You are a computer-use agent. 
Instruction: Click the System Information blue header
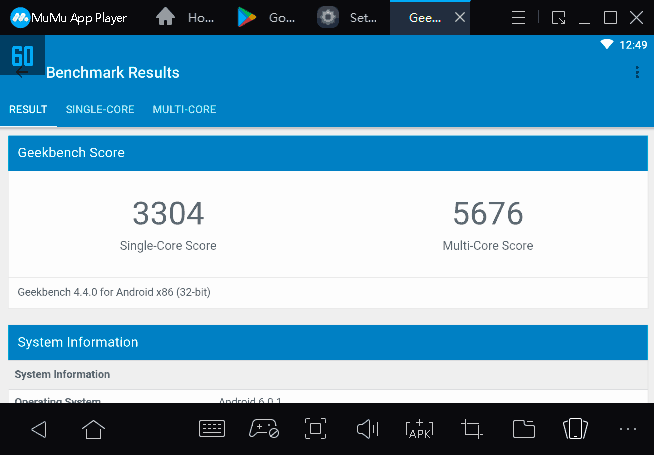[328, 342]
